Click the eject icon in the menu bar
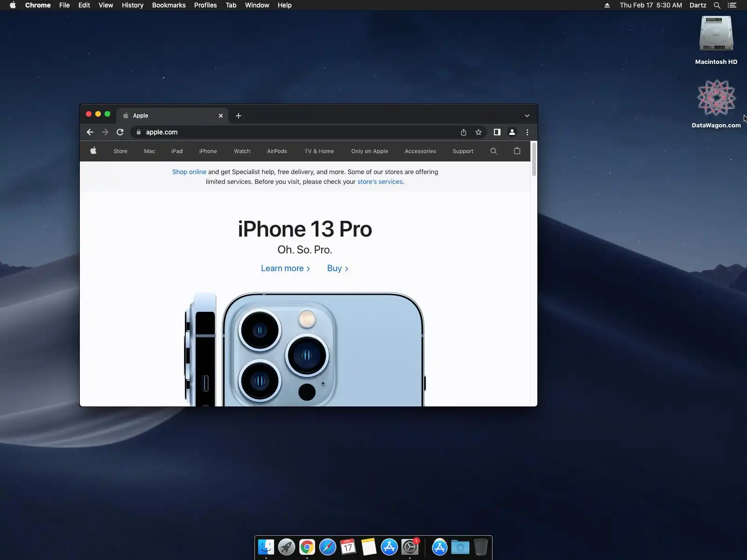The image size is (747, 560). 607,5
